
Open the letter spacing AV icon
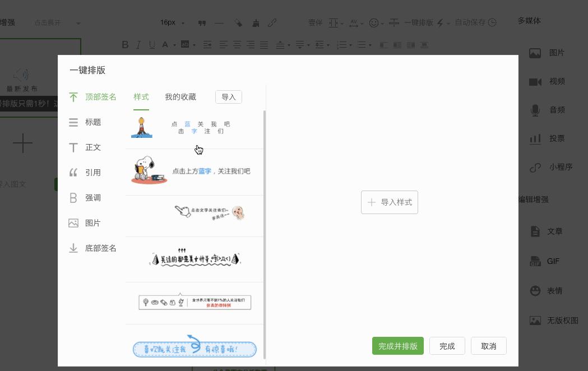(x=353, y=23)
